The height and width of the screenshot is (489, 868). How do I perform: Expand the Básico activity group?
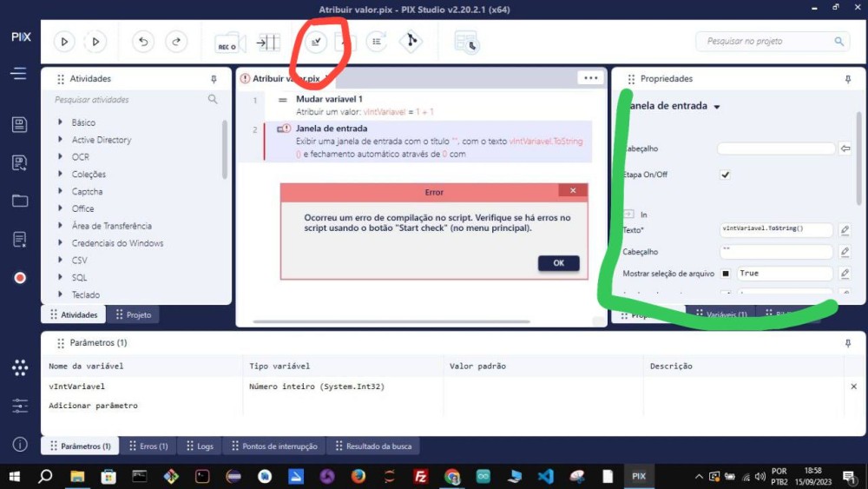coord(61,122)
